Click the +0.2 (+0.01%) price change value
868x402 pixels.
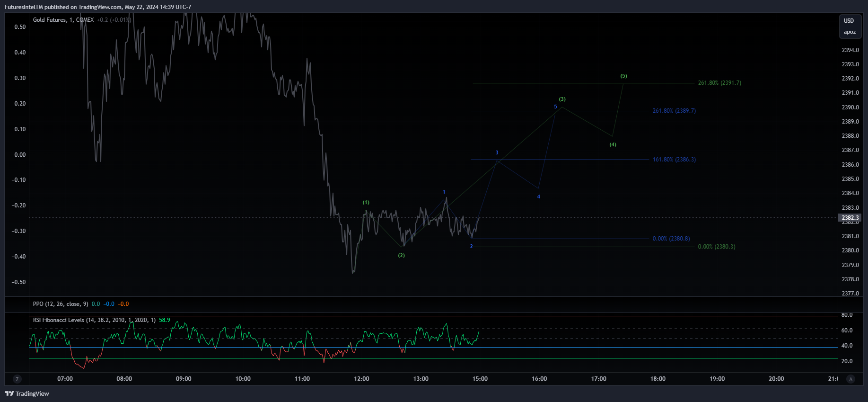point(114,20)
